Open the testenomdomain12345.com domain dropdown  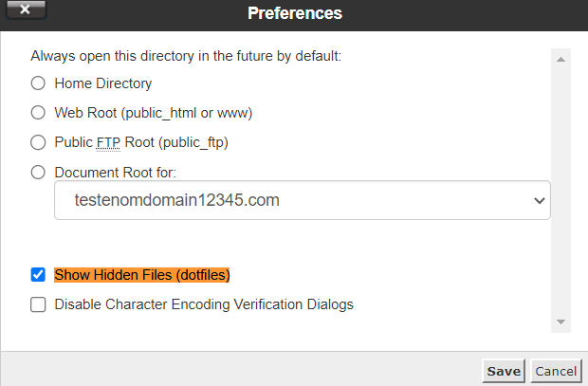coord(302,201)
